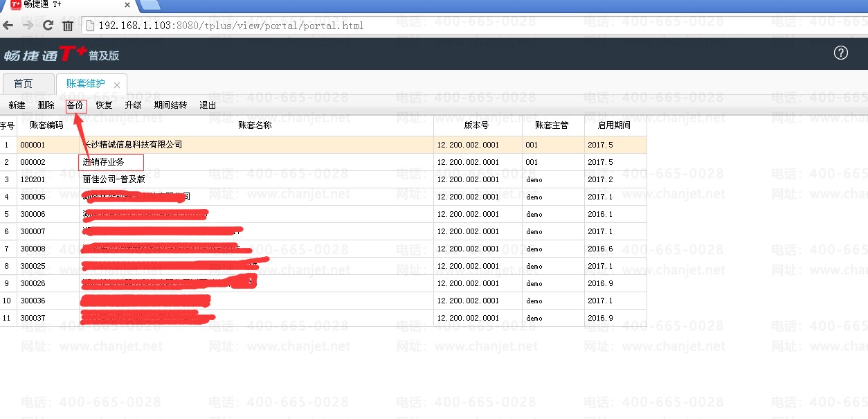Click 2016.9 period in row 300026
The width and height of the screenshot is (868, 419).
(600, 283)
